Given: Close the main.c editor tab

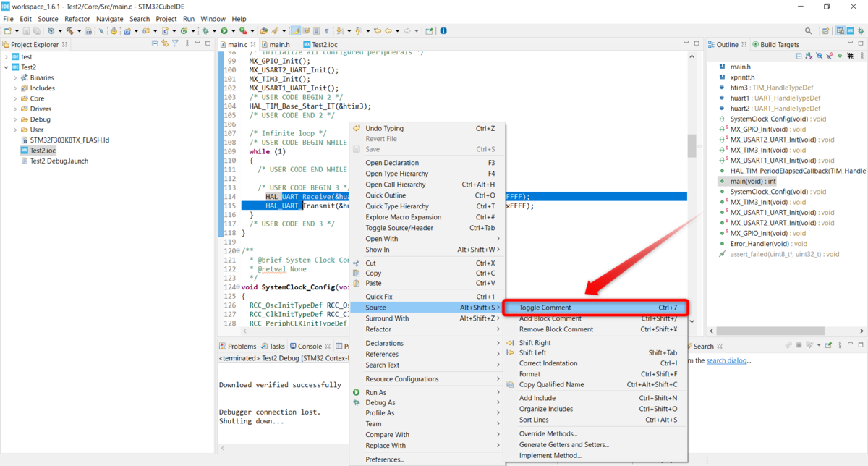Looking at the screenshot, I should [x=252, y=44].
